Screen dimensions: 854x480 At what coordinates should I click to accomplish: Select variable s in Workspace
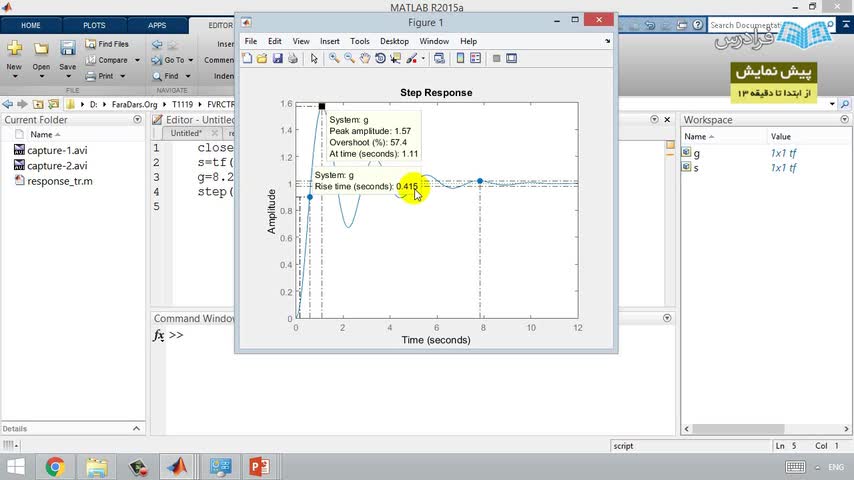697,168
